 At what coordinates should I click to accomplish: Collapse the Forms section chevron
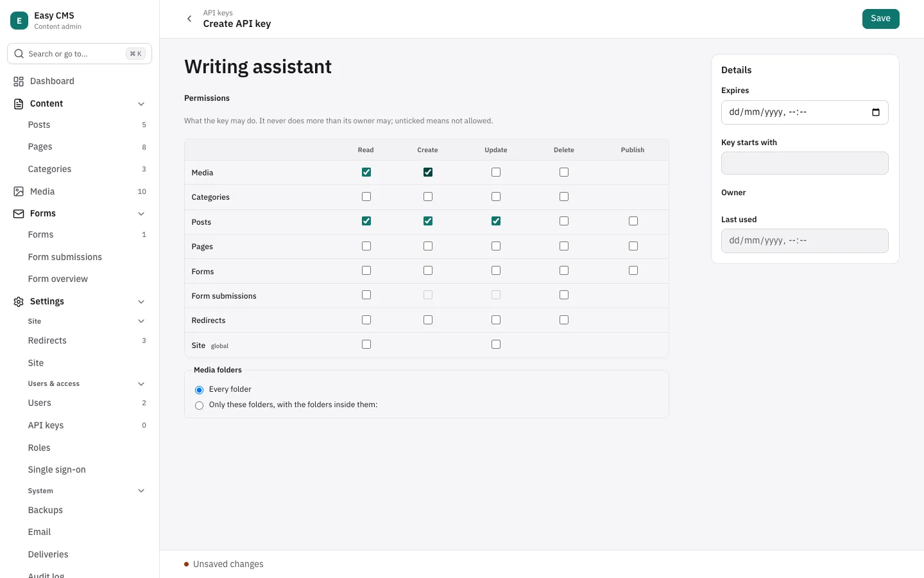click(141, 214)
